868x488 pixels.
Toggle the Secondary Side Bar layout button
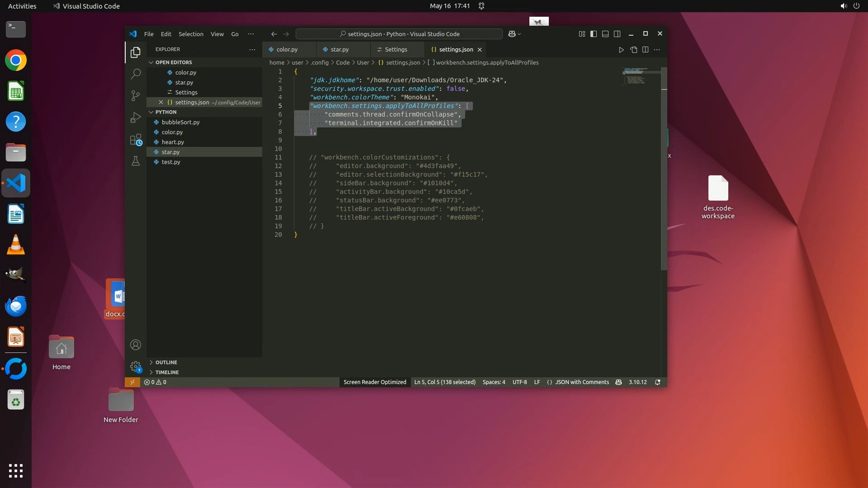pos(617,34)
